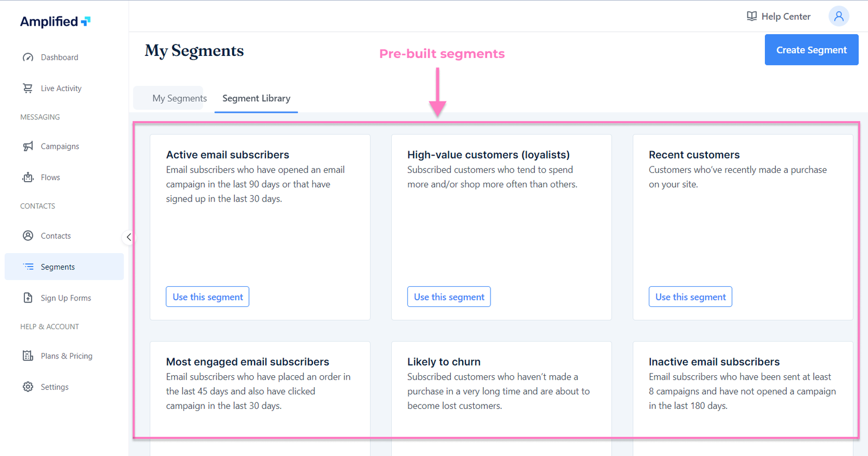Open Settings gear icon
The height and width of the screenshot is (456, 868).
[28, 387]
